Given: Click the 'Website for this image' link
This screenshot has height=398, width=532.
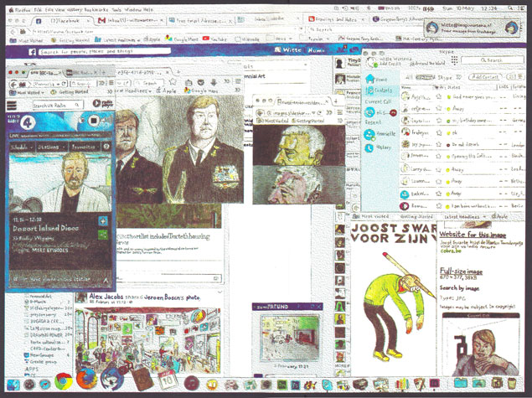Looking at the screenshot, I should (x=473, y=235).
